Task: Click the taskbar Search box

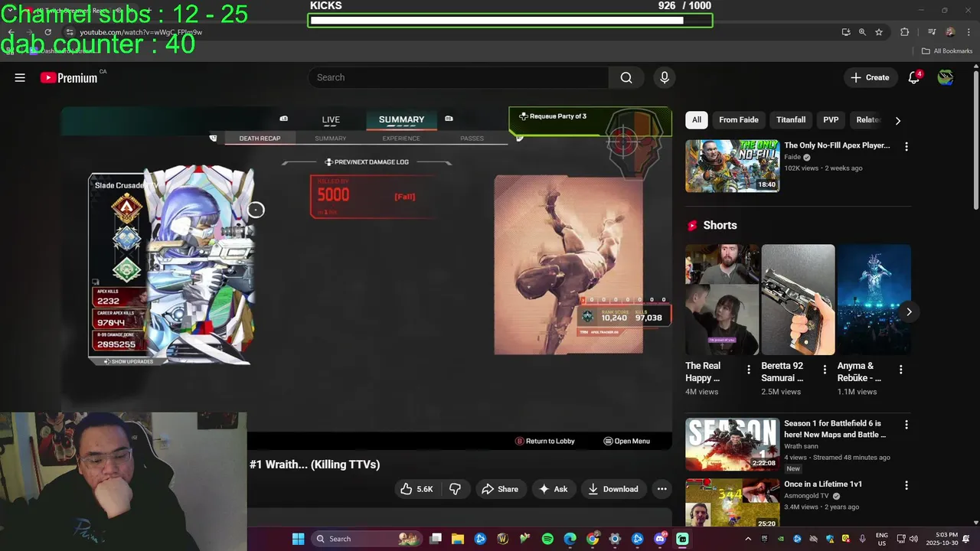Action: tap(366, 539)
